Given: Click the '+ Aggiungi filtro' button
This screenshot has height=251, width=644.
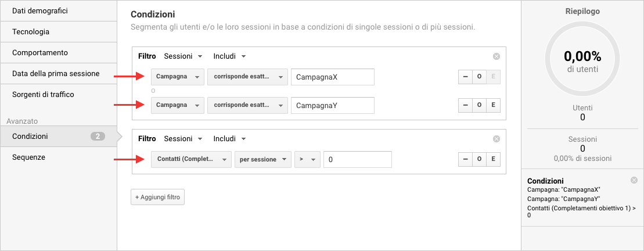Looking at the screenshot, I should coord(157,198).
